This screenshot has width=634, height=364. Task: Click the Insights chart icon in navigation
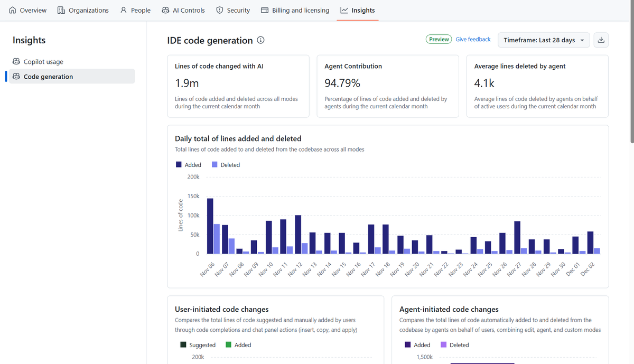point(343,10)
